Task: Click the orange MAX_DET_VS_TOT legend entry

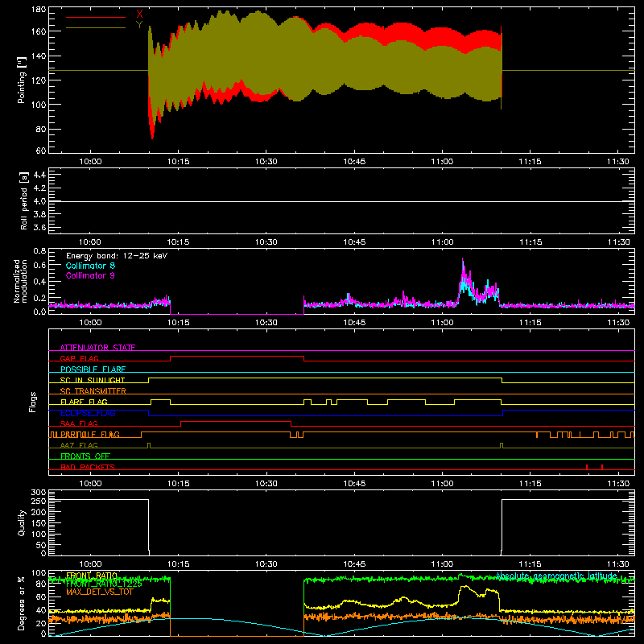Action: [x=99, y=592]
